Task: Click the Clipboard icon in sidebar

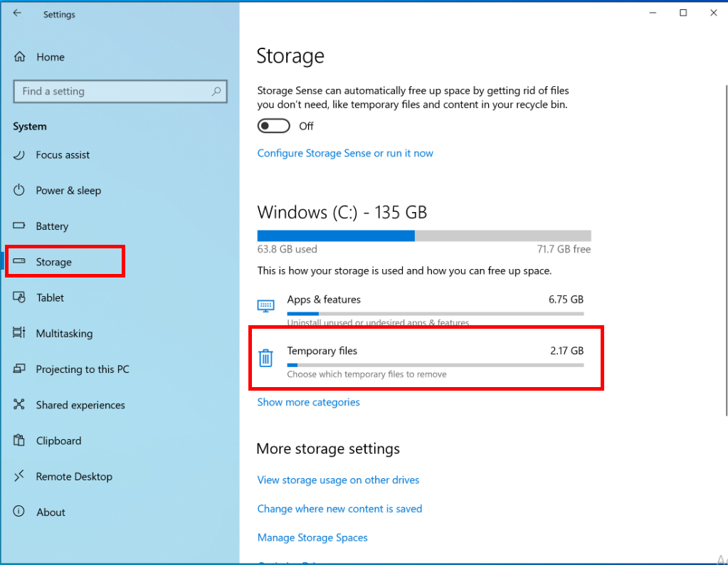Action: [20, 441]
